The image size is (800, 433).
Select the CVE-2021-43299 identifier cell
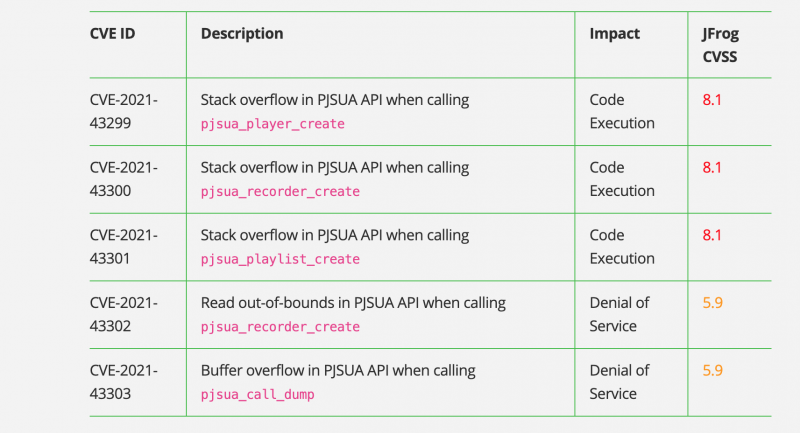click(x=124, y=111)
